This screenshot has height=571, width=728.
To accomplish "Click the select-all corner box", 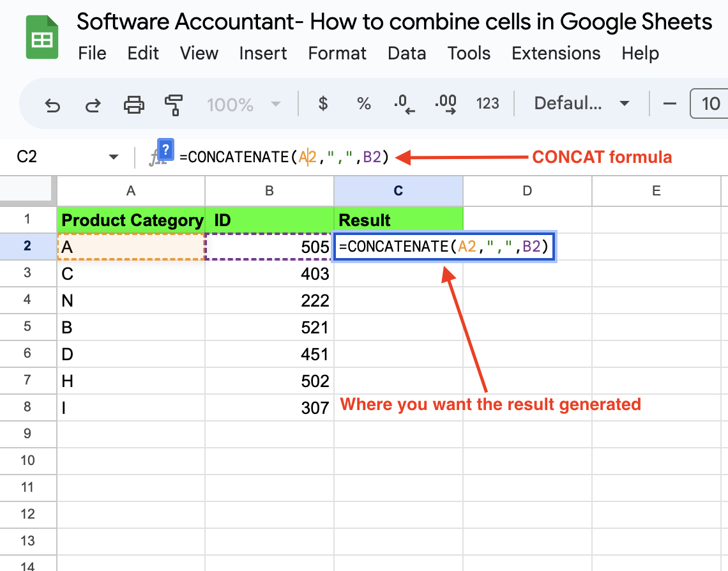I will pos(28,191).
